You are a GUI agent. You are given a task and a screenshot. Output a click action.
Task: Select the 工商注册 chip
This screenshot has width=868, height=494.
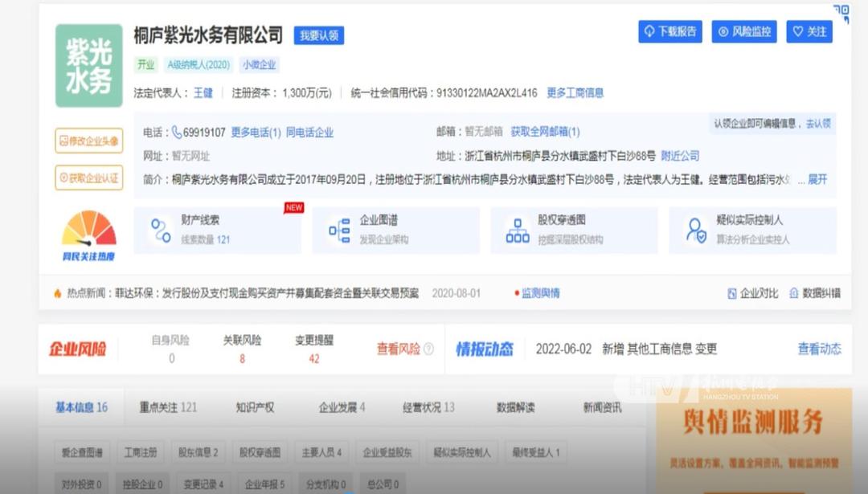pos(141,452)
